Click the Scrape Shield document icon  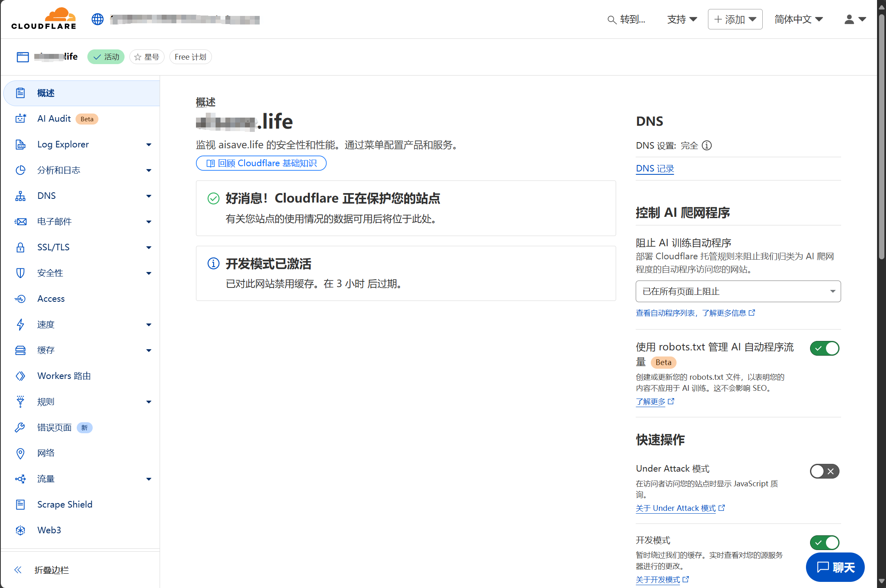[20, 505]
